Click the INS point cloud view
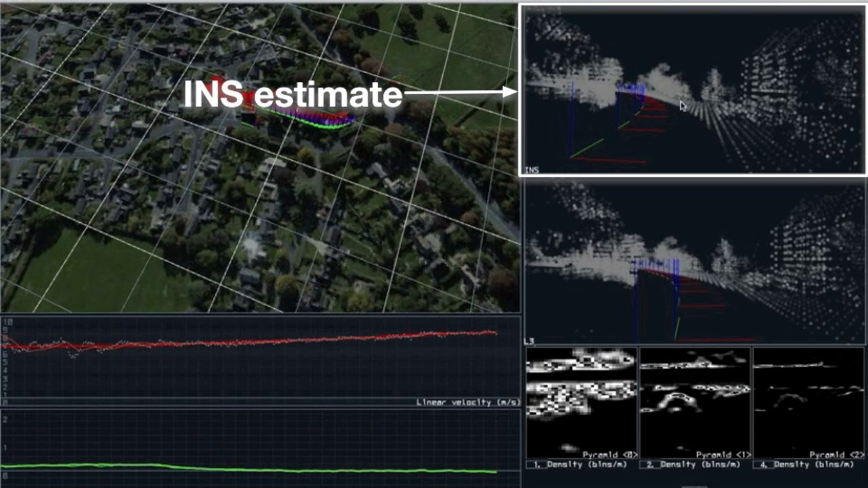 point(694,90)
